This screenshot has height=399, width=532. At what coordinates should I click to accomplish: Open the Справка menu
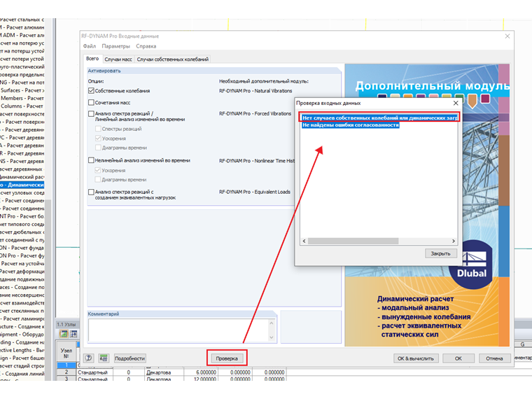coord(146,46)
